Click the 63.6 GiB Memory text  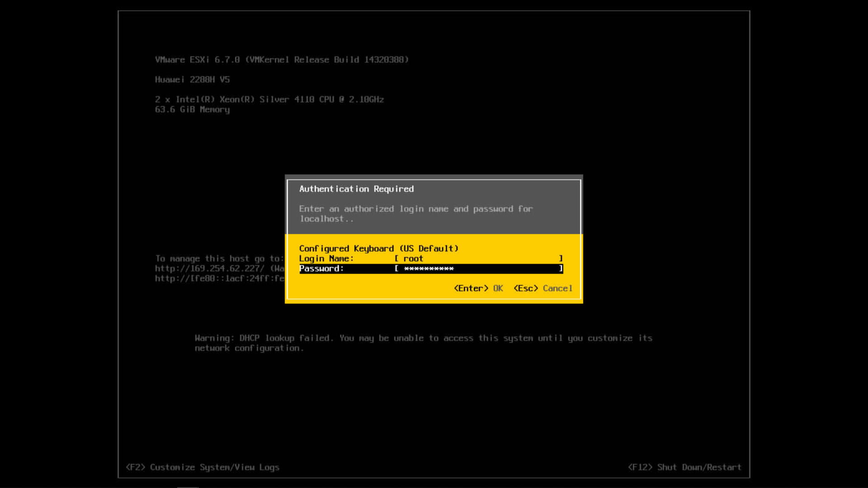pos(193,109)
